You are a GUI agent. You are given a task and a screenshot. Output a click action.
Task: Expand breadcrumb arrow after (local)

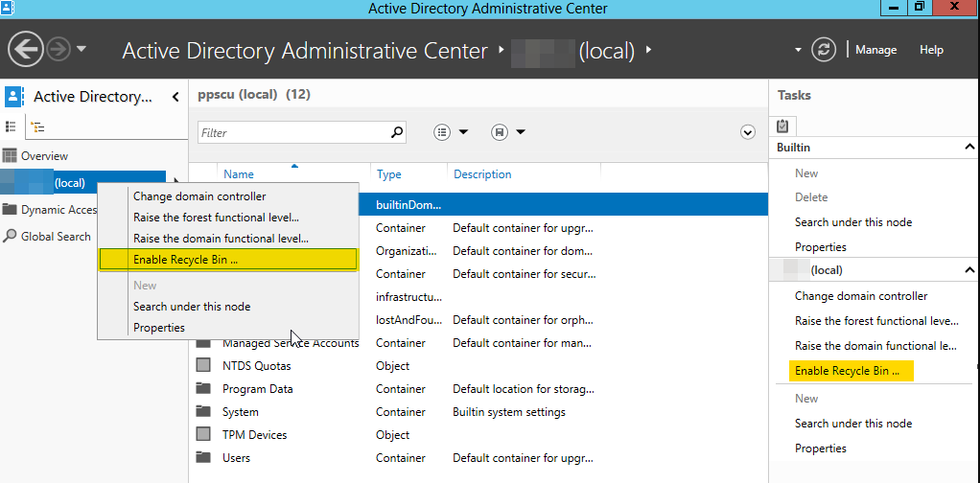pos(648,50)
